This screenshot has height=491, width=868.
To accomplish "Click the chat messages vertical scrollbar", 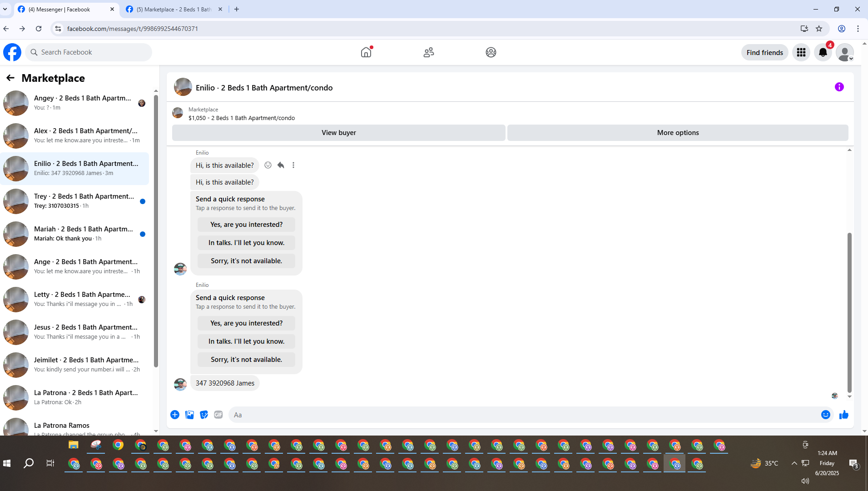I will click(849, 312).
